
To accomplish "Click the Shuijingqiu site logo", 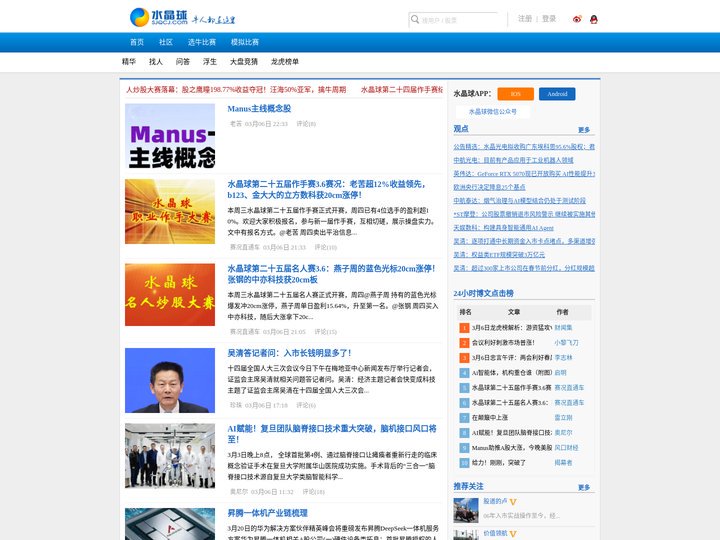I will 159,17.
